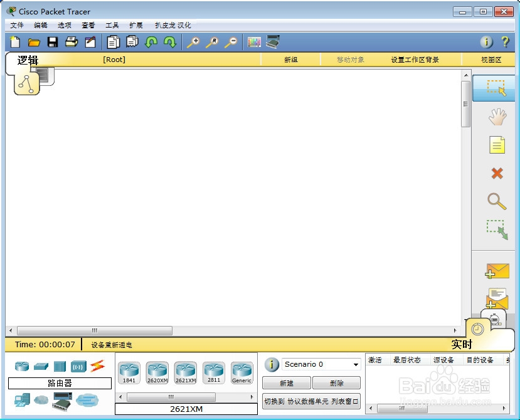This screenshot has height=420, width=520.
Task: Select the Inspect magnifier tool
Action: (x=497, y=201)
